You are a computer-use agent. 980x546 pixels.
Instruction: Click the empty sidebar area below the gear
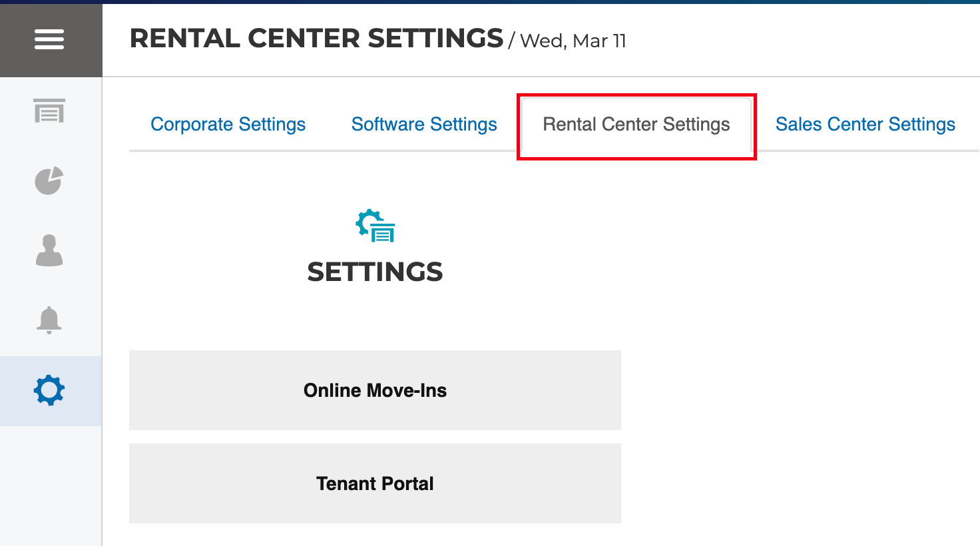pos(51,486)
